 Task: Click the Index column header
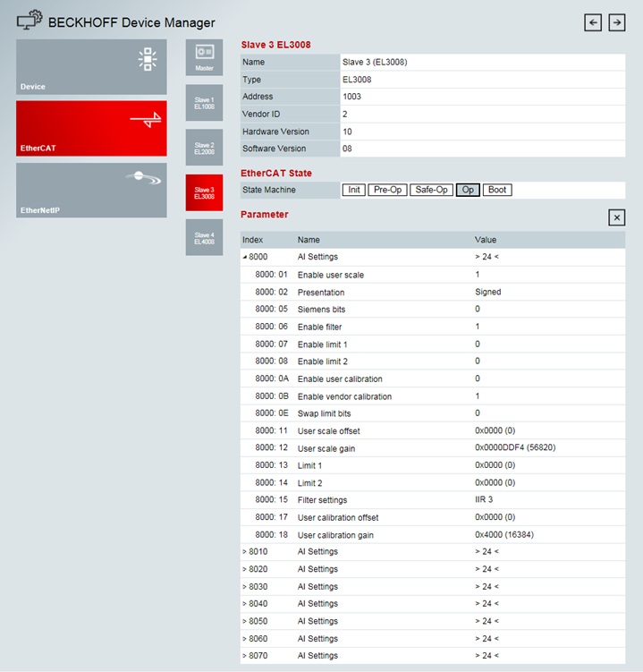coord(253,240)
